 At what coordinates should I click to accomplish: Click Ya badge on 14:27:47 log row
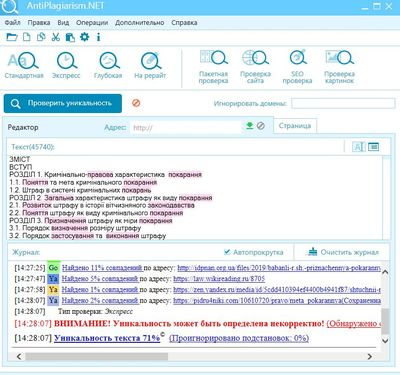tap(53, 278)
